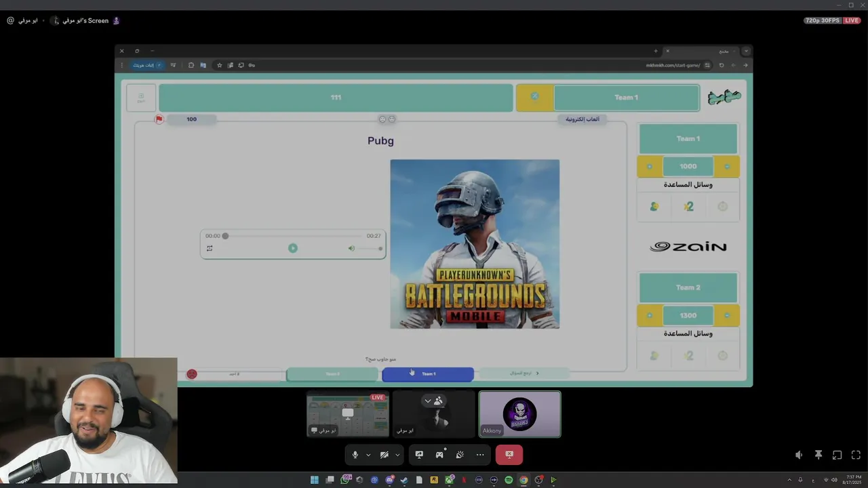Open the PUBG Mobile question image

click(475, 244)
